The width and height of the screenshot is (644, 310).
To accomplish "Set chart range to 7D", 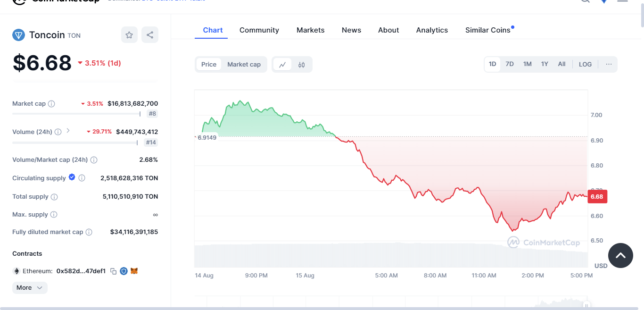I will coord(510,64).
